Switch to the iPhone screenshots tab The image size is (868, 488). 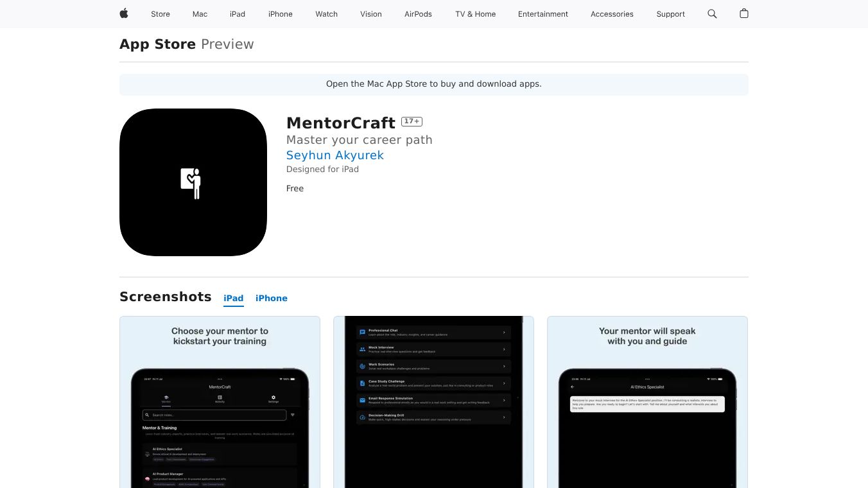(x=272, y=298)
